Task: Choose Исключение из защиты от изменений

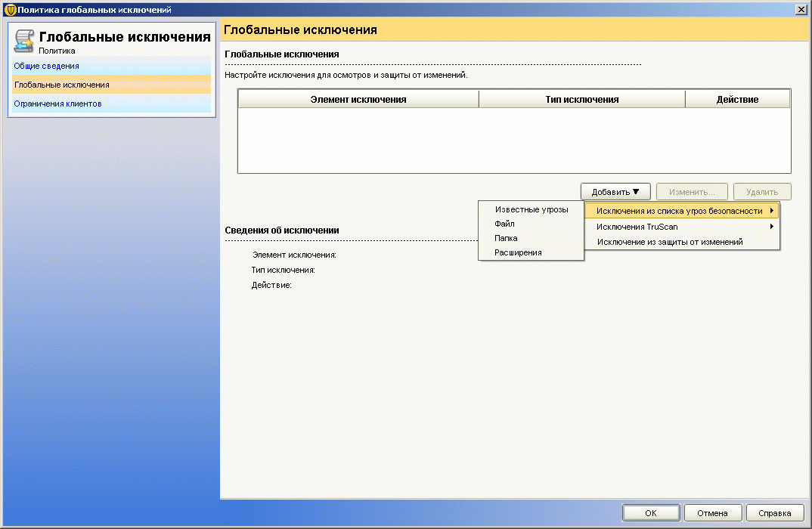Action: [x=681, y=242]
